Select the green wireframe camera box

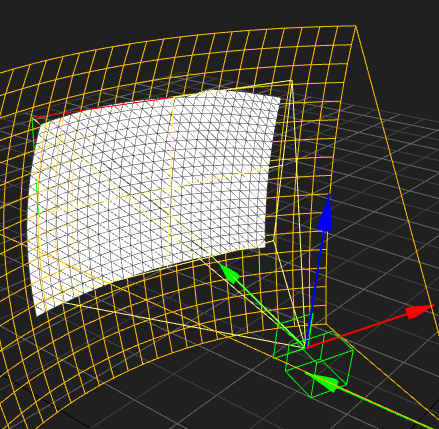pos(313,355)
